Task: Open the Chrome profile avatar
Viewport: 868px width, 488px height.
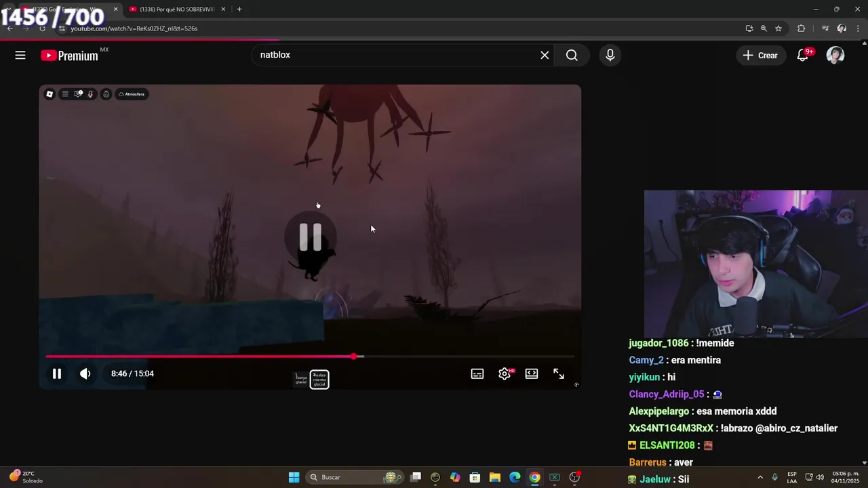Action: 842,28
